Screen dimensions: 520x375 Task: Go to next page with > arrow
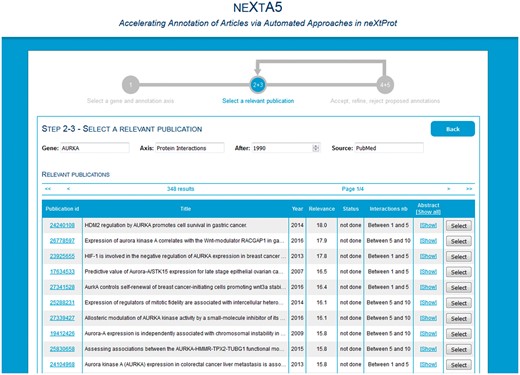point(449,189)
